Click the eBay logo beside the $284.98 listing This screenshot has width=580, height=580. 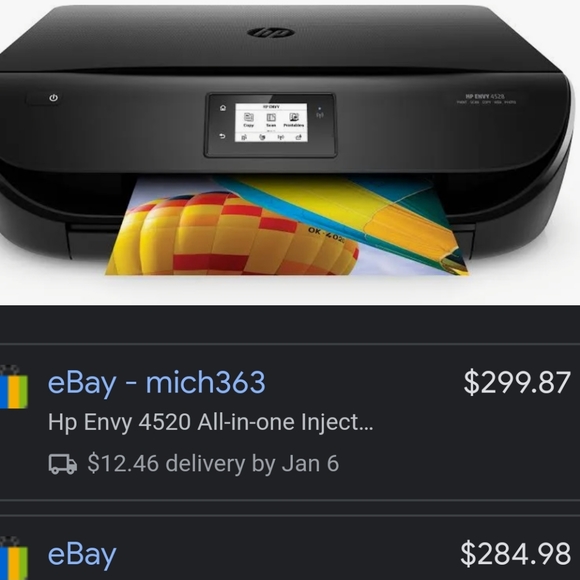pyautogui.click(x=14, y=558)
